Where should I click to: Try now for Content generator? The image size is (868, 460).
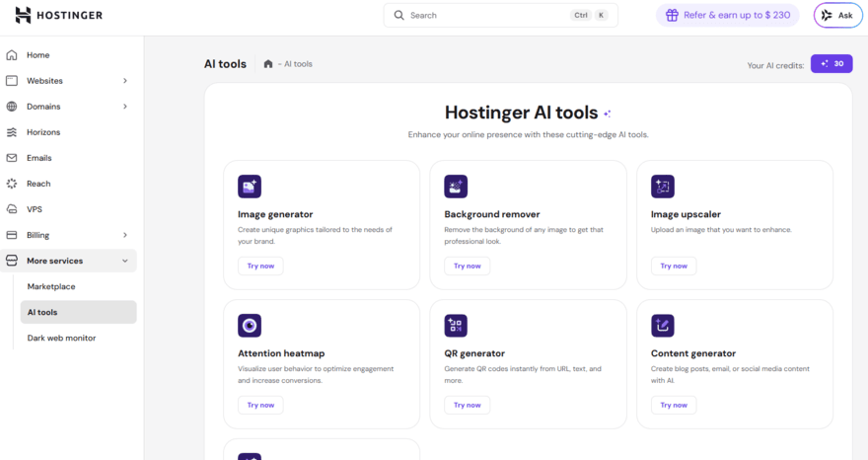pyautogui.click(x=674, y=405)
